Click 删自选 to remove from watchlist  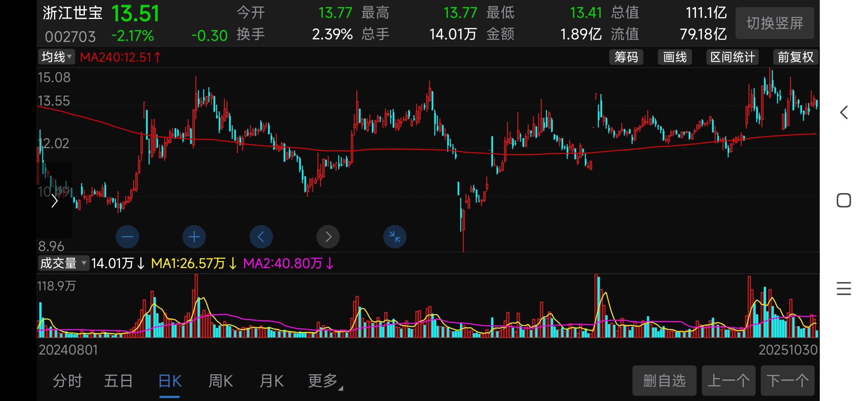pos(664,381)
